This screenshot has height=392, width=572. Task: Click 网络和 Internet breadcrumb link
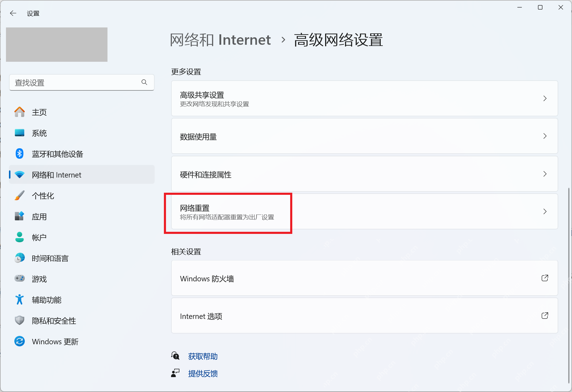(220, 40)
